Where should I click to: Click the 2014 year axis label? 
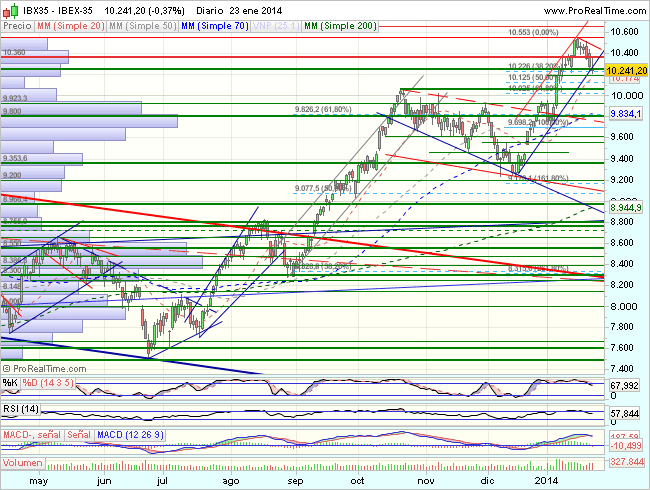point(546,481)
